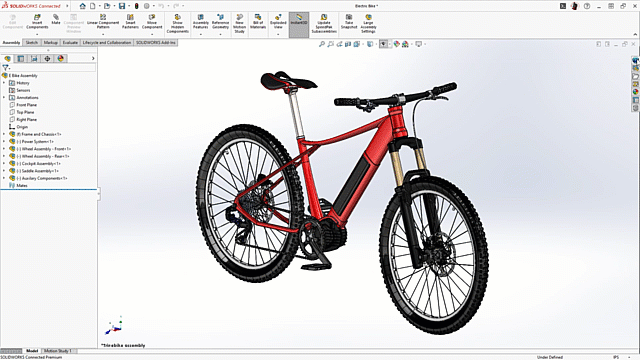Toggle Show Hidden Components
640x360 pixels.
(178, 24)
